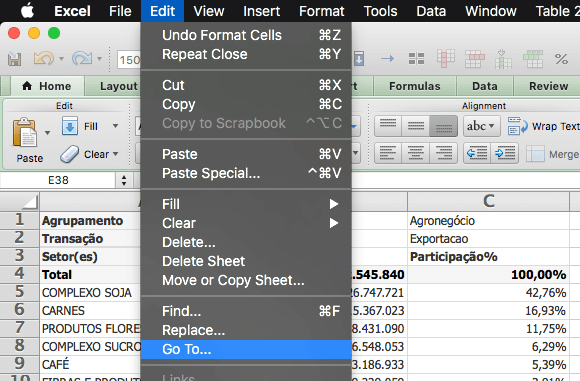Click the Clear eraser icon

70,154
